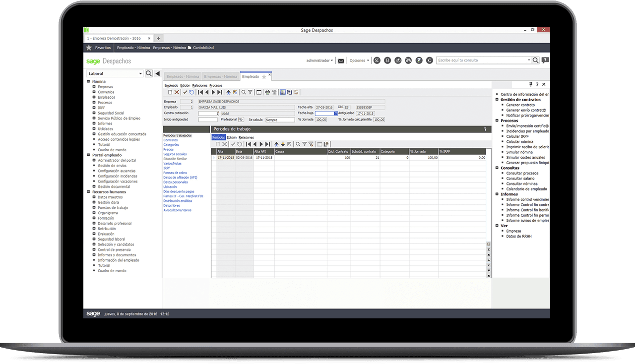
Task: Collapse the Nómina tree node
Action: point(88,81)
